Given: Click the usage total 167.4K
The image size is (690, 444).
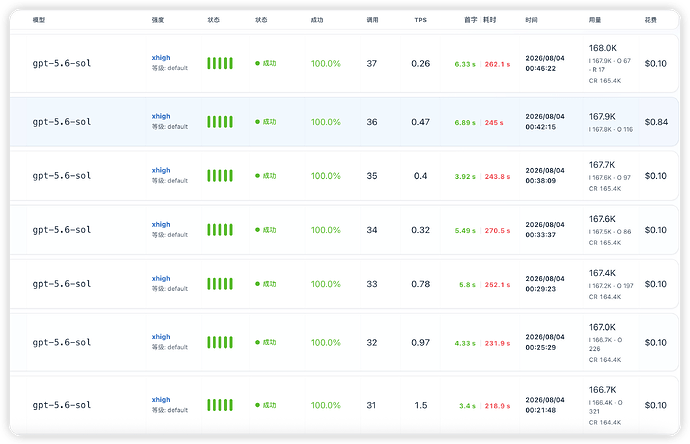Looking at the screenshot, I should [602, 273].
